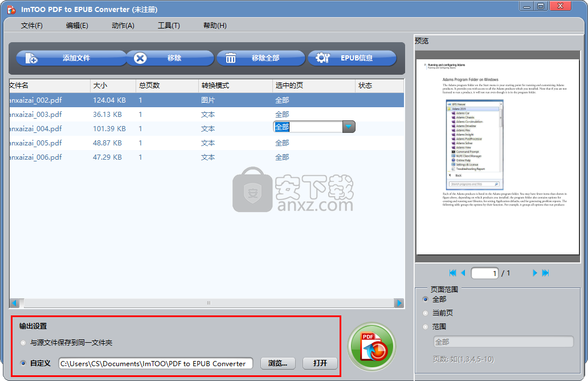588x381 pixels.
Task: Select the 自定义 output radio option
Action: 23,363
